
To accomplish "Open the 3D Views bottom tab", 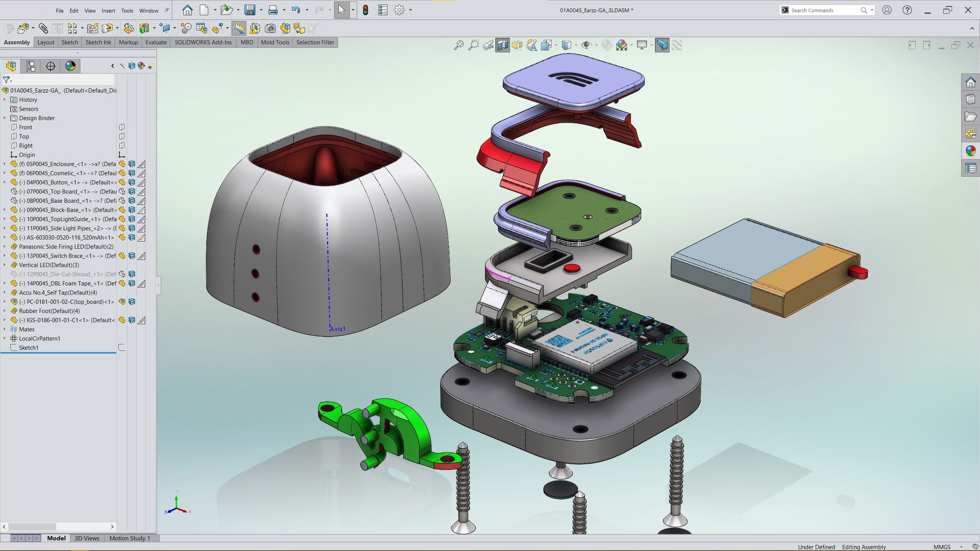I will 87,538.
